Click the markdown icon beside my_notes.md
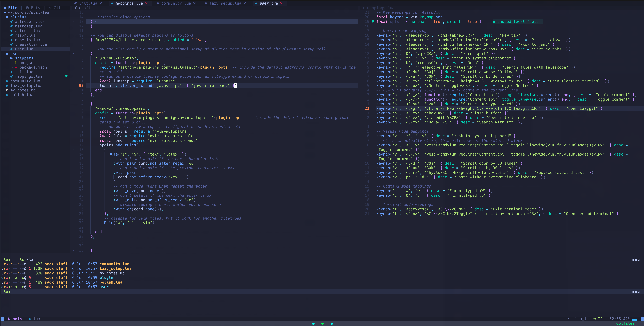This screenshot has width=644, height=326. pyautogui.click(x=7, y=90)
